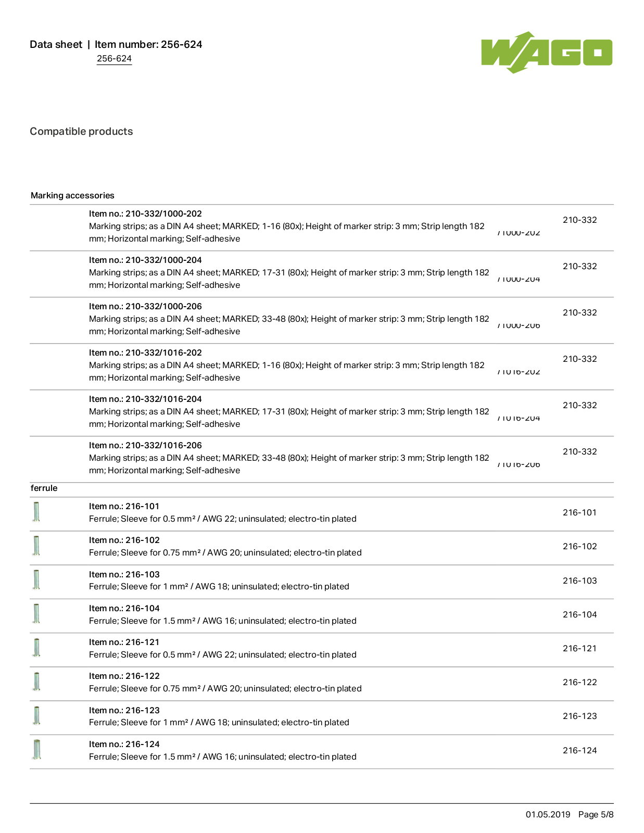644x833 pixels.
Task: Click description 'Sleeve for 1 mm² / AWG 18' under 216-103
Action: pos(174,586)
